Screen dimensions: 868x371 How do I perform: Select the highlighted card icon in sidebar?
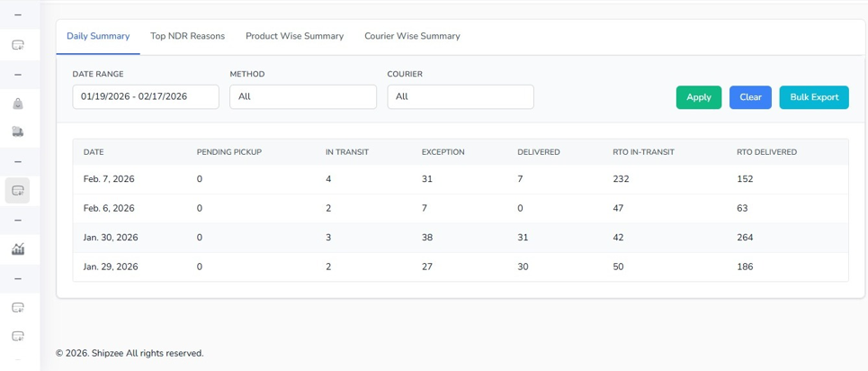[18, 191]
